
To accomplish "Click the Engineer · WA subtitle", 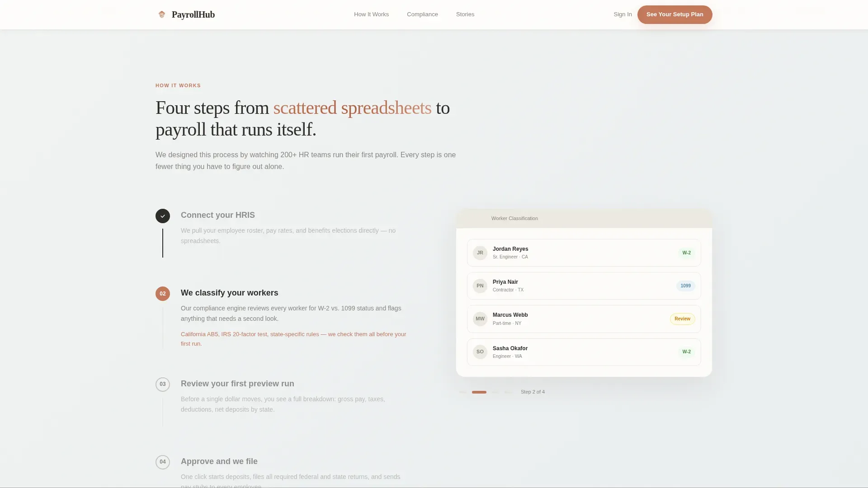I will point(507,357).
